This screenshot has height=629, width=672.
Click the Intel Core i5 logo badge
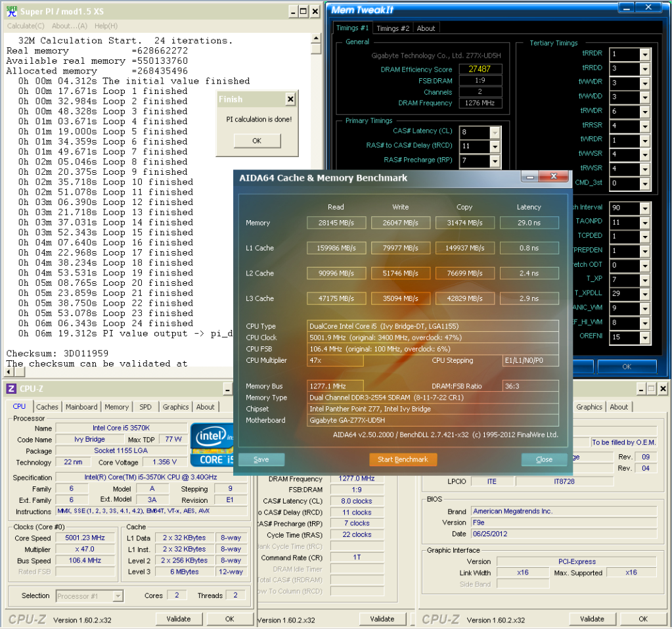tap(212, 445)
